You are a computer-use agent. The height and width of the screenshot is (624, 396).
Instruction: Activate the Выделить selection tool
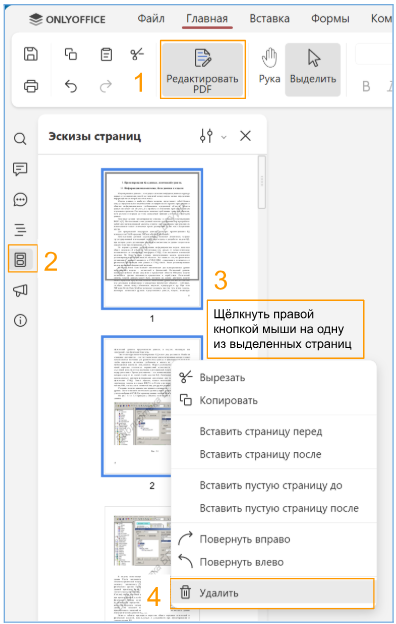tap(313, 70)
